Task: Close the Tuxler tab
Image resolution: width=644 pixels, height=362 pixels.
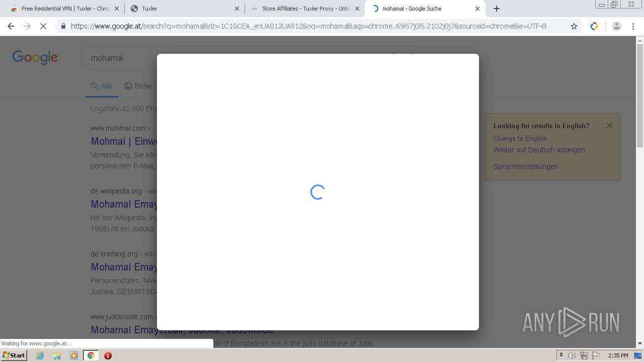Action: [x=237, y=9]
